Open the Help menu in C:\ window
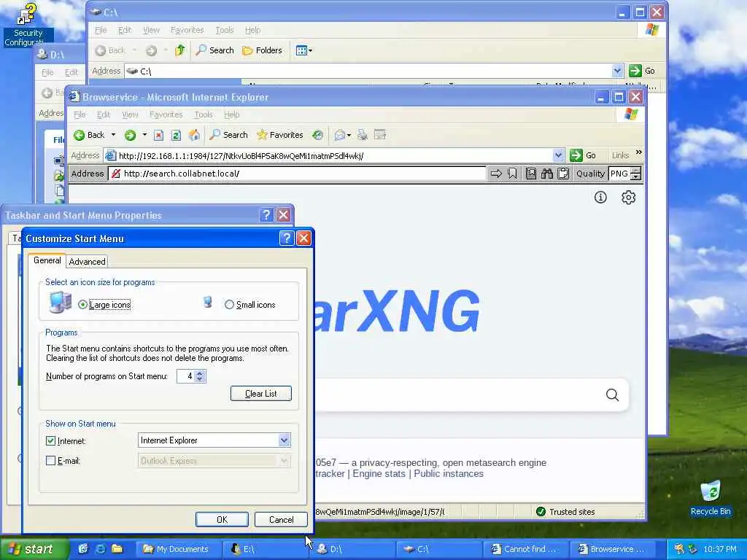This screenshot has height=560, width=747. point(252,30)
